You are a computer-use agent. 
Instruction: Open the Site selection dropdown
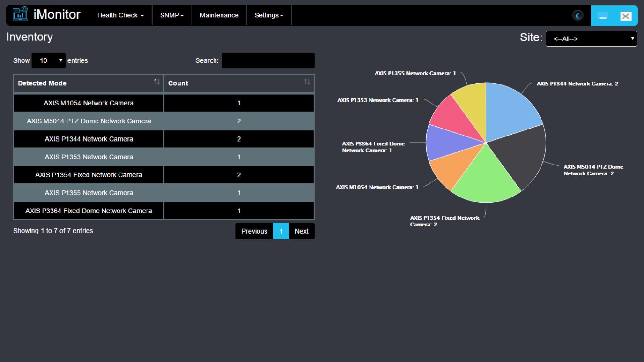(591, 39)
